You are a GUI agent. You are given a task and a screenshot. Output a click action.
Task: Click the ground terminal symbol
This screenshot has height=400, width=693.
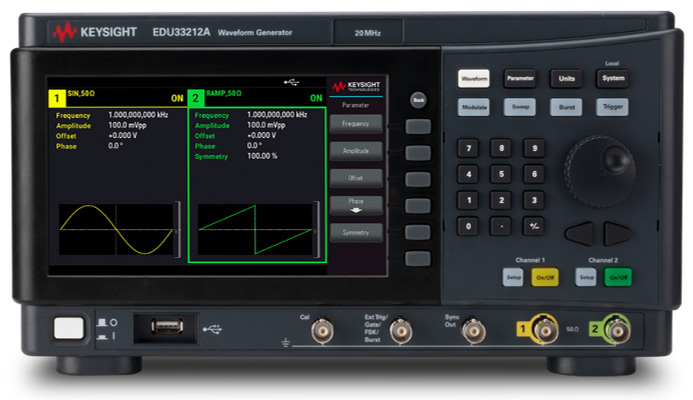286,342
